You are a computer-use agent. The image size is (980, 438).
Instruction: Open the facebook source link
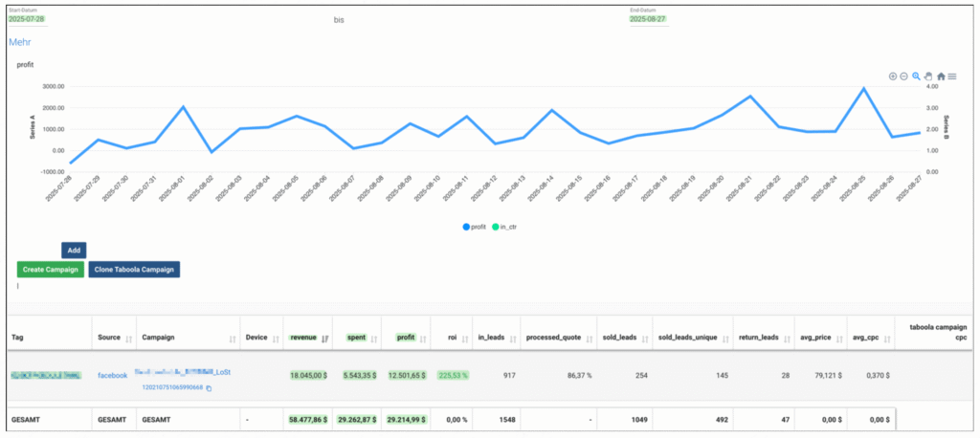tap(112, 376)
